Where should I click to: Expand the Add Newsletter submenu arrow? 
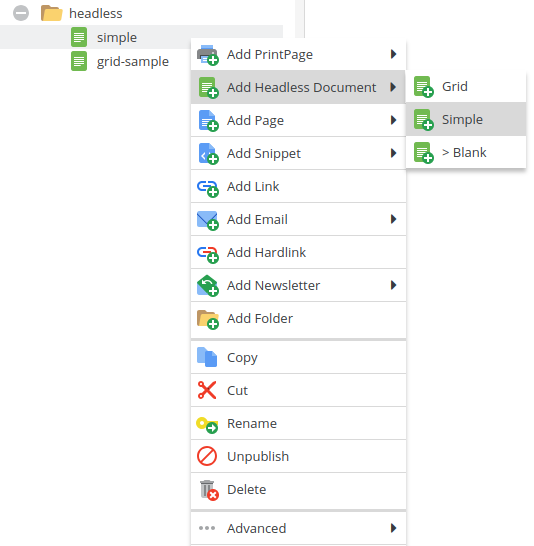(x=393, y=285)
